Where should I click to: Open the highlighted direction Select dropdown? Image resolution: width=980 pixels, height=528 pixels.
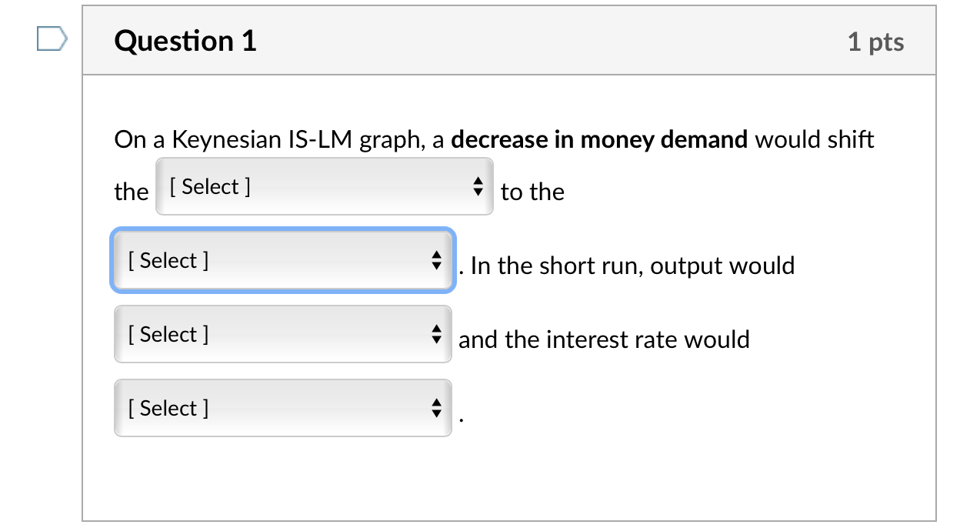[x=277, y=260]
